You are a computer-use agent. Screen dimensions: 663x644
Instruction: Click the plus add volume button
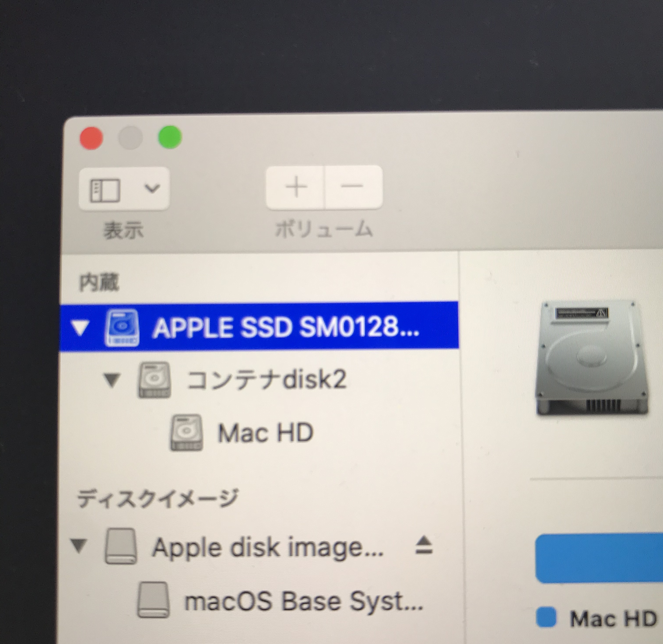pos(296,187)
